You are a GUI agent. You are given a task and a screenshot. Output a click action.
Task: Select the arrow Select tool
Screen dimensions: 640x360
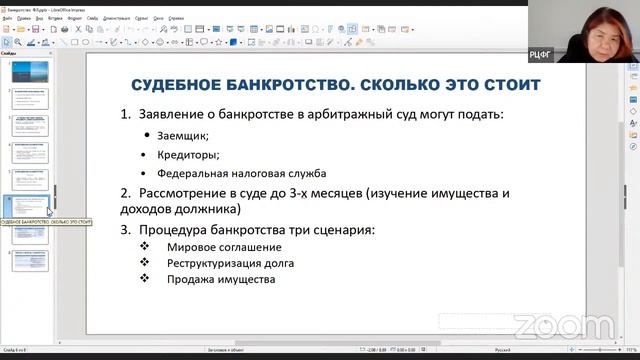click(x=6, y=42)
